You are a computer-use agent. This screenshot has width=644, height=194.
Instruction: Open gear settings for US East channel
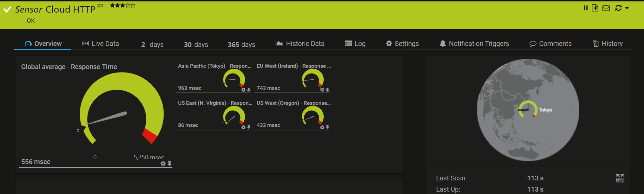point(243,127)
